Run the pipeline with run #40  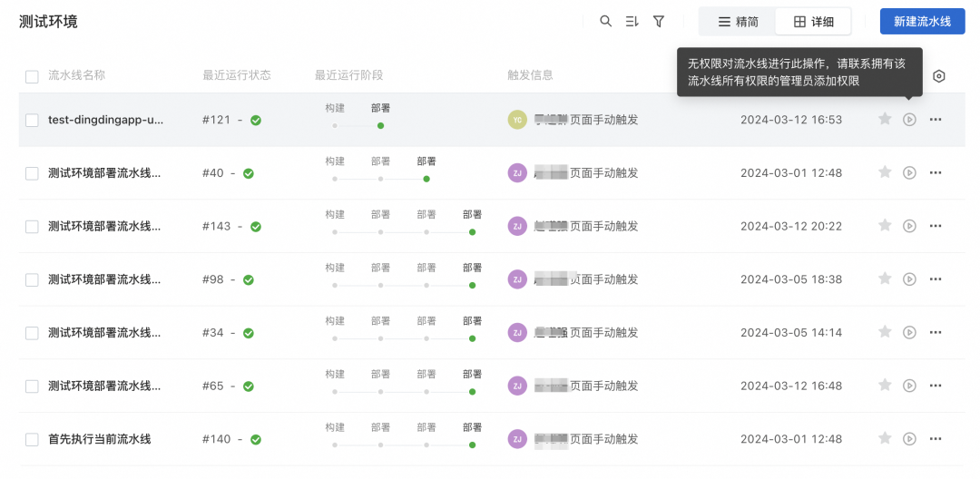(909, 172)
